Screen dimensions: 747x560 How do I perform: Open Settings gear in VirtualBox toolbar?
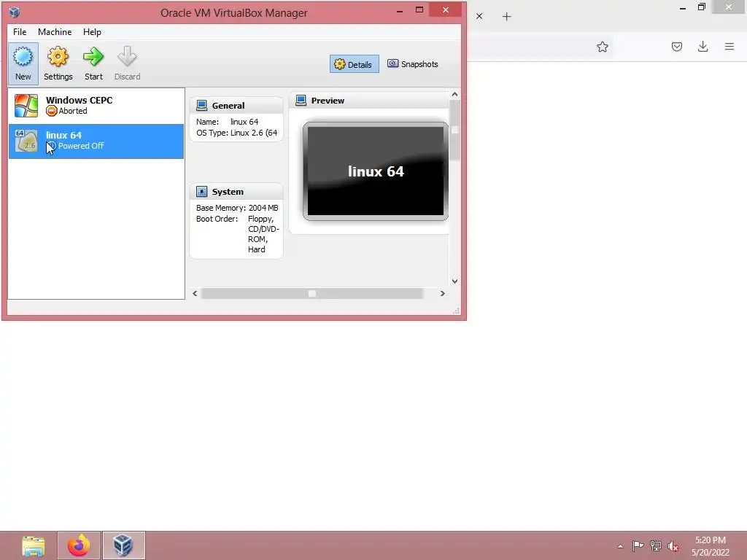coord(58,63)
